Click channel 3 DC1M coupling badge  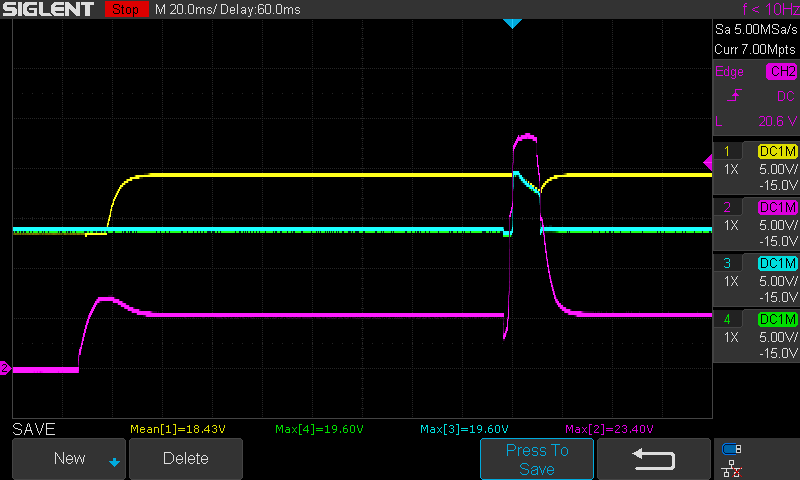[777, 264]
